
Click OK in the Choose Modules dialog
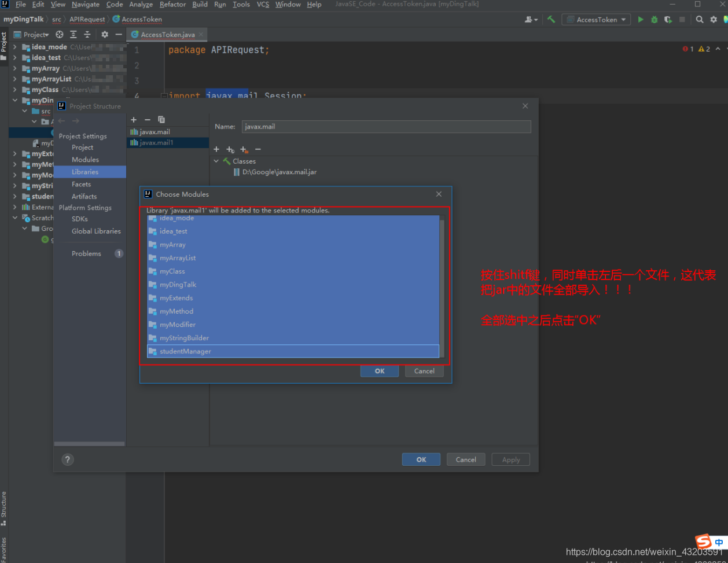tap(380, 371)
